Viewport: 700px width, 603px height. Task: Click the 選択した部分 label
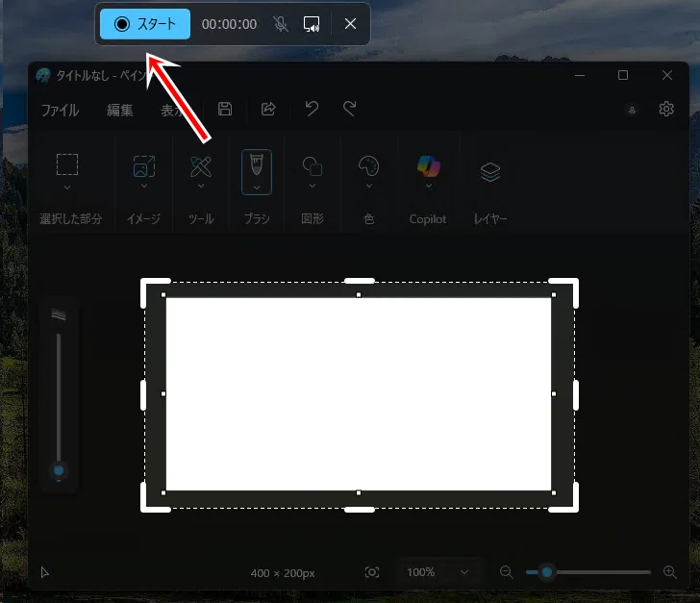[x=70, y=219]
